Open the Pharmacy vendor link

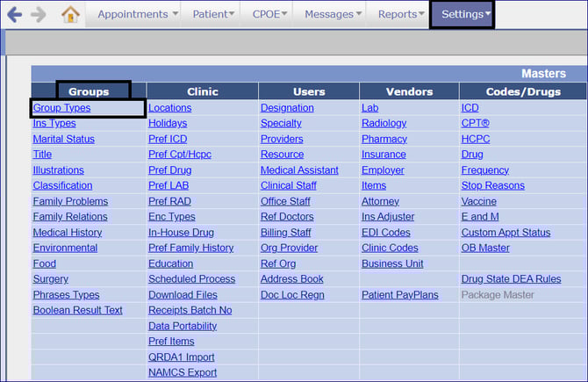point(384,139)
